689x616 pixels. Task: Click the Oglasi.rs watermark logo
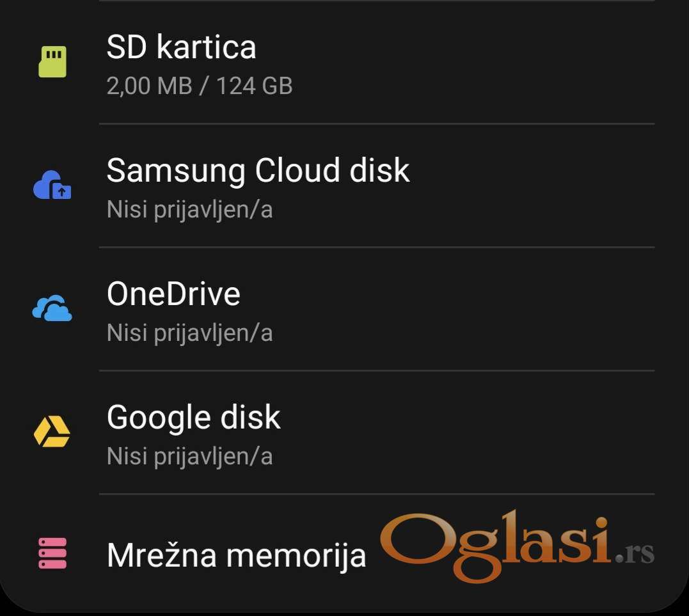518,546
